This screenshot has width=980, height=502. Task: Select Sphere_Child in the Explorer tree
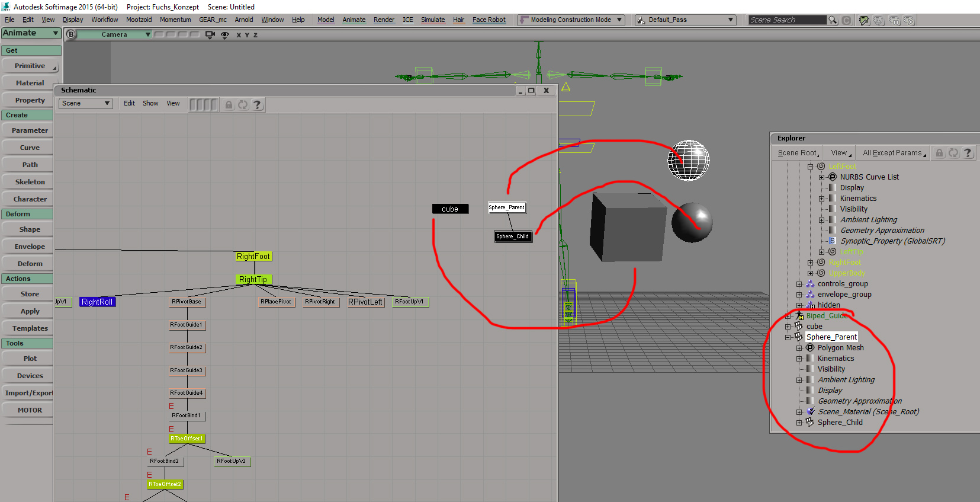[x=840, y=423]
